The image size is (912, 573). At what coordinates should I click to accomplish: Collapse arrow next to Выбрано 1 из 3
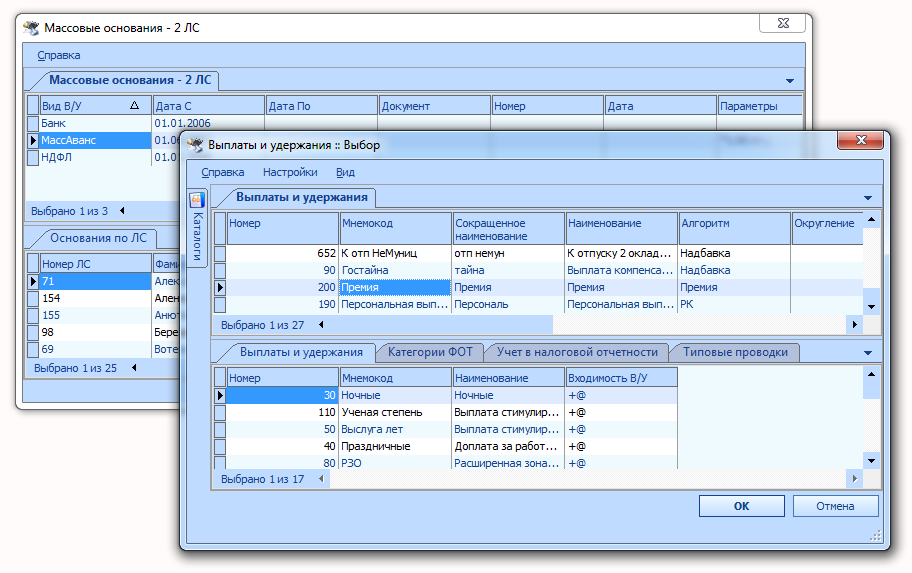click(x=122, y=211)
